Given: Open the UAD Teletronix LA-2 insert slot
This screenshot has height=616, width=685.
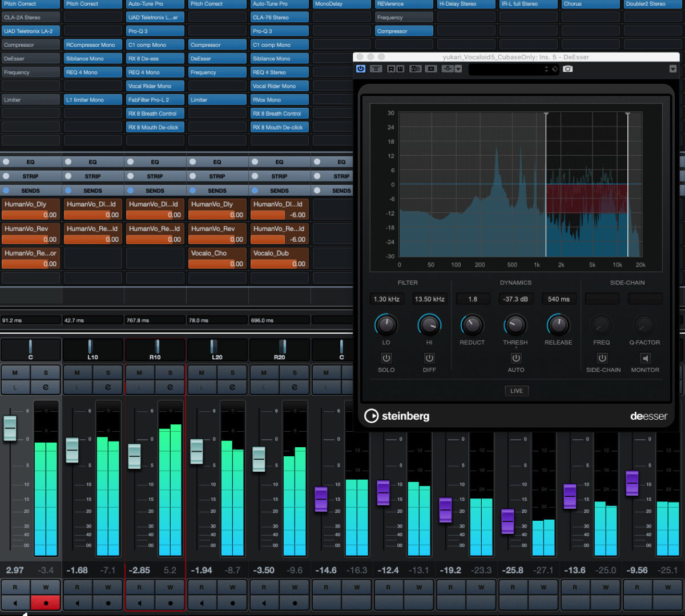Looking at the screenshot, I should pos(31,31).
